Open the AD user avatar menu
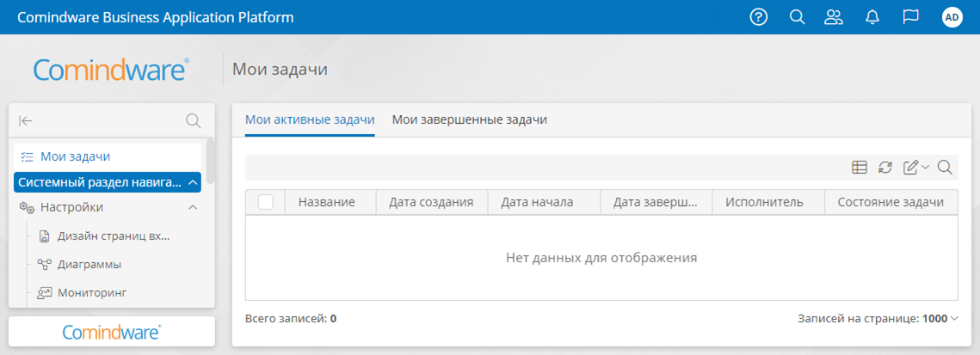 coord(952,17)
